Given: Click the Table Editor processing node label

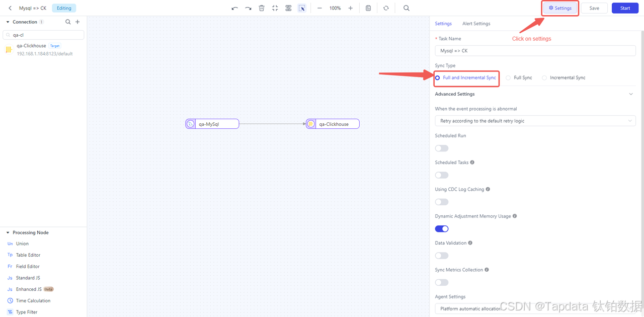Looking at the screenshot, I should tap(28, 255).
